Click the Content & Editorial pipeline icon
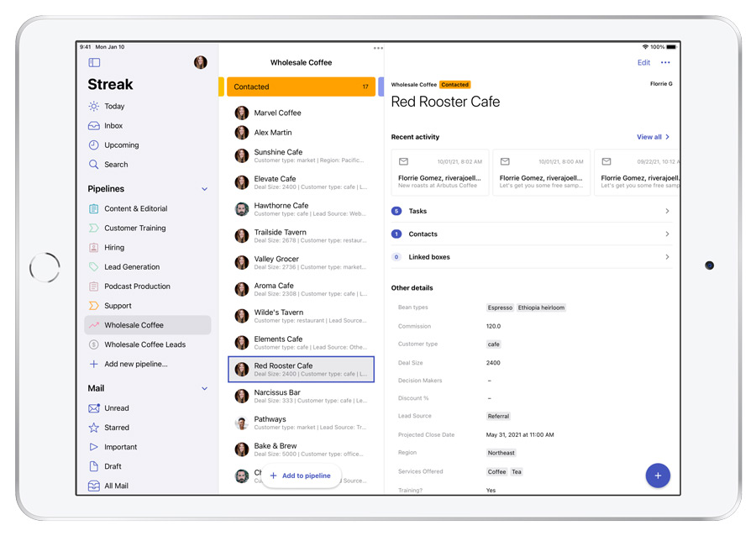 tap(93, 208)
